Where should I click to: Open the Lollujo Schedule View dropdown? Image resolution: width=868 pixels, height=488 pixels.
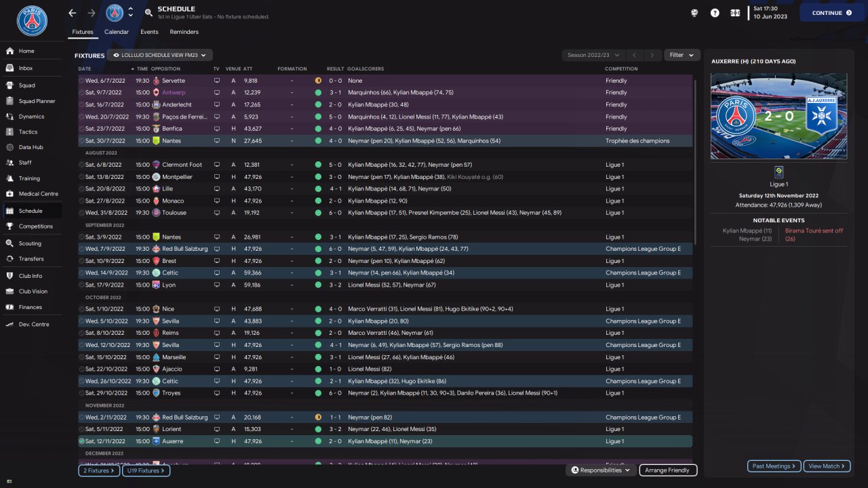coord(160,55)
